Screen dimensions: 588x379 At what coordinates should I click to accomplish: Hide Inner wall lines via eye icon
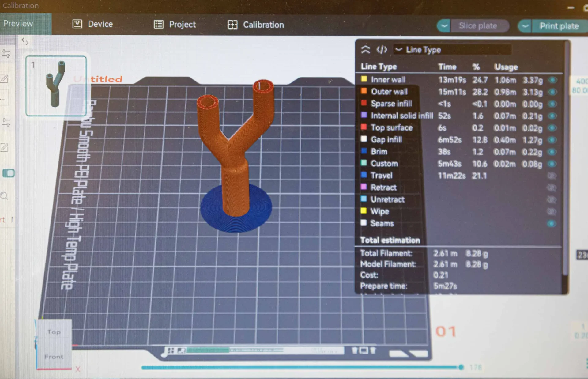pyautogui.click(x=552, y=80)
